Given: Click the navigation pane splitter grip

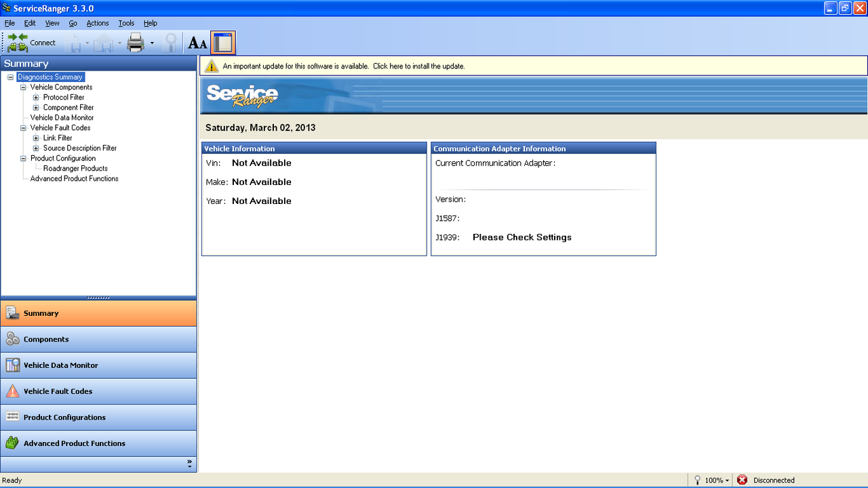Looking at the screenshot, I should coord(98,298).
